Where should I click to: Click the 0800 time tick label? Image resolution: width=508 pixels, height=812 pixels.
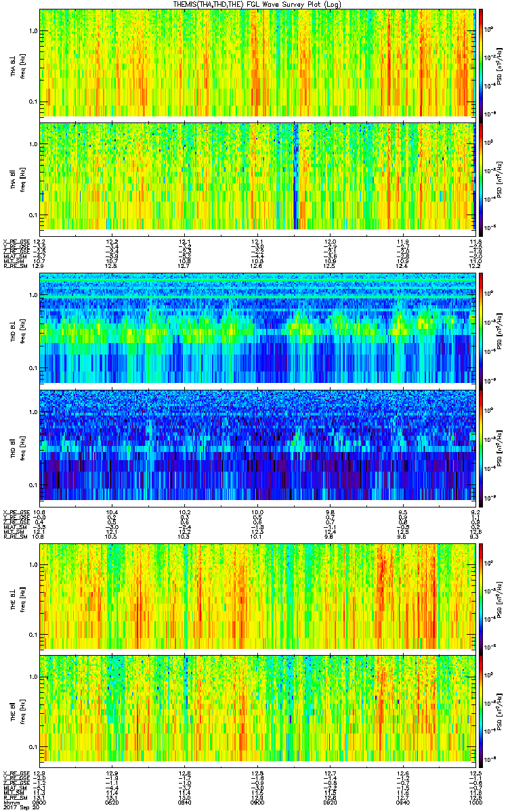(x=39, y=802)
